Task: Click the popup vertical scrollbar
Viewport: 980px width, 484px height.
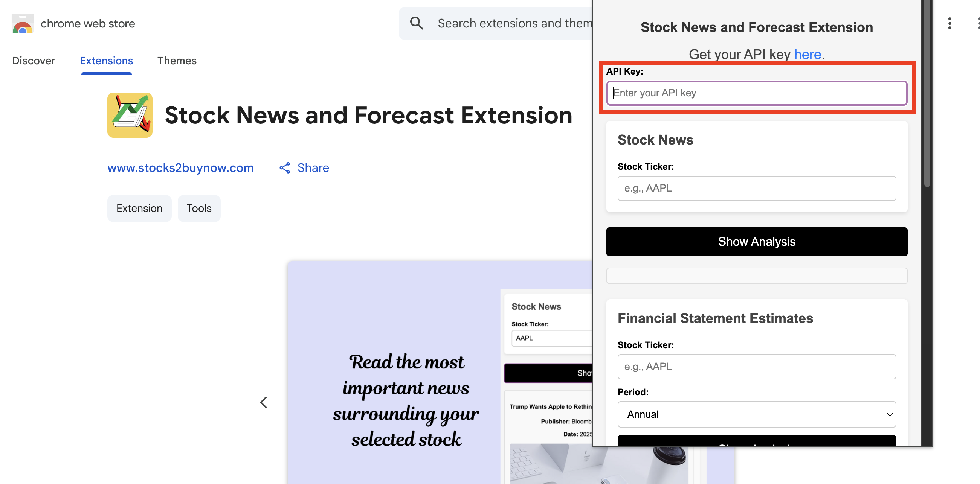Action: [x=927, y=93]
